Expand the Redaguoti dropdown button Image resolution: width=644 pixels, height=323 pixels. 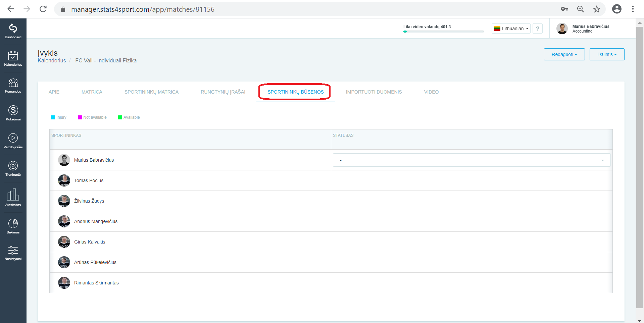point(564,54)
